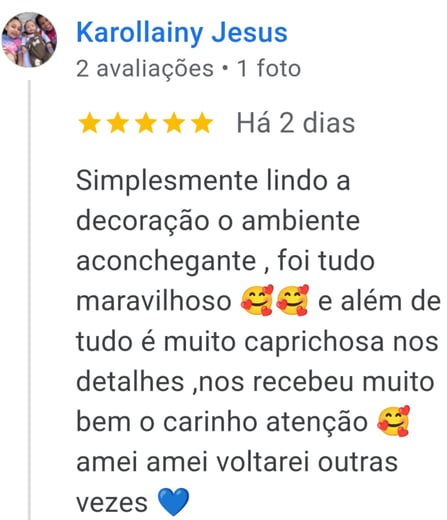The image size is (447, 520).
Task: Click the second yellow rating star
Action: 118,123
